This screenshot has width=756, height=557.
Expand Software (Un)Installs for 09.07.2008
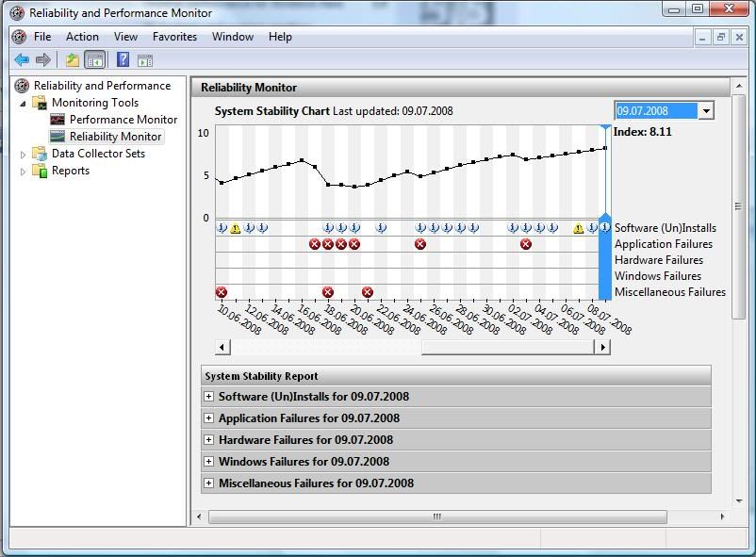[208, 397]
